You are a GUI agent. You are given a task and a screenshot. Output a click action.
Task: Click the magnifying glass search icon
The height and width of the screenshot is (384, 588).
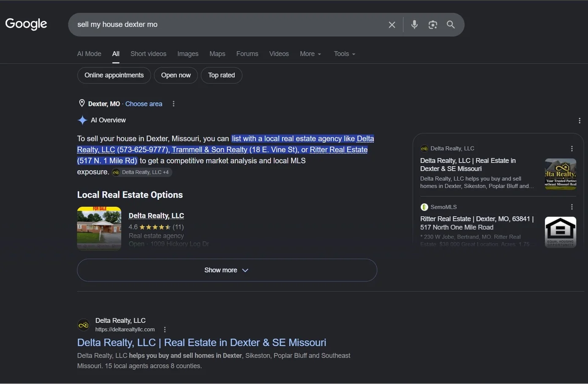click(x=451, y=25)
